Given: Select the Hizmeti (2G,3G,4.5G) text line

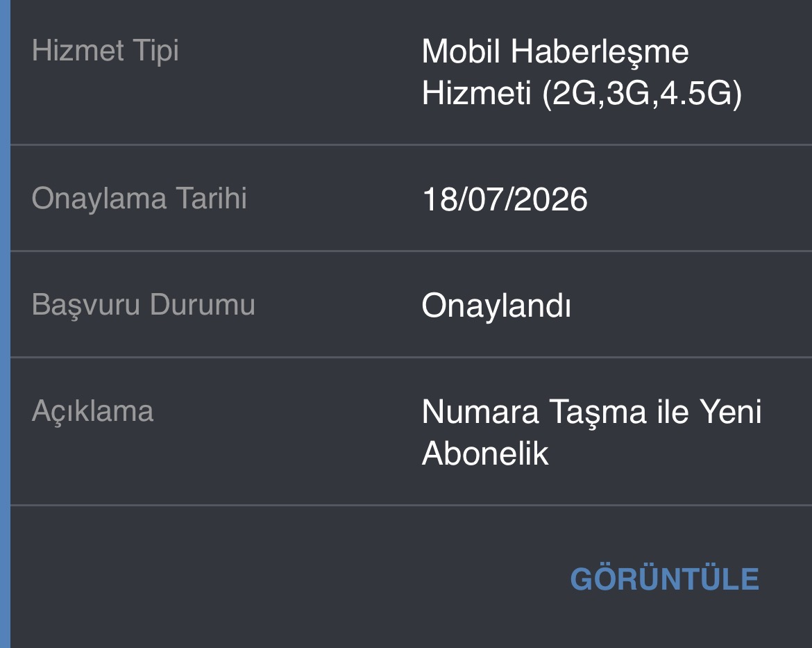Looking at the screenshot, I should tap(582, 93).
